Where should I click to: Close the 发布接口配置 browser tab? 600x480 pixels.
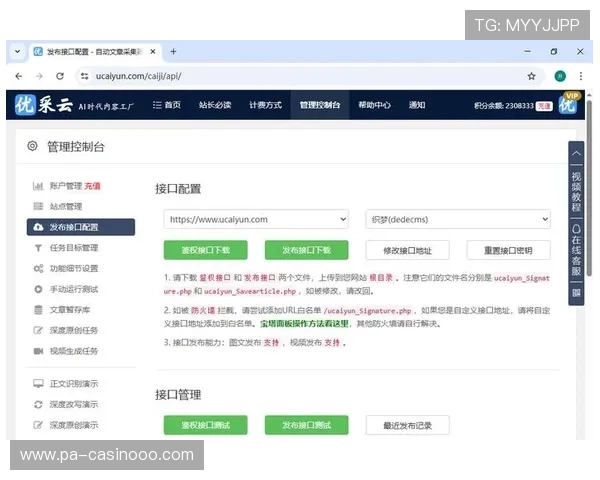click(153, 51)
